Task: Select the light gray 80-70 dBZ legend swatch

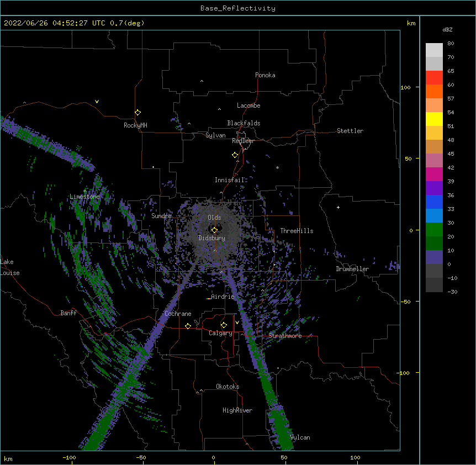Action: coord(434,50)
